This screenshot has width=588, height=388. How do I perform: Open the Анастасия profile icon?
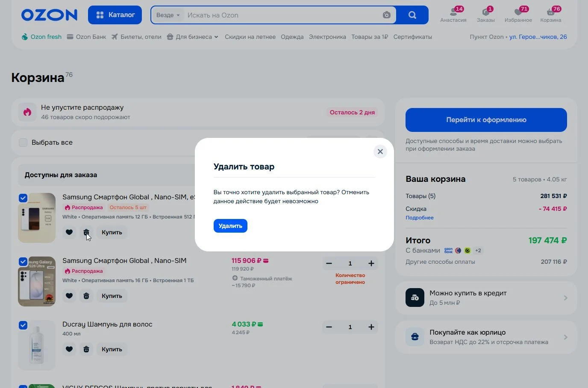click(453, 15)
